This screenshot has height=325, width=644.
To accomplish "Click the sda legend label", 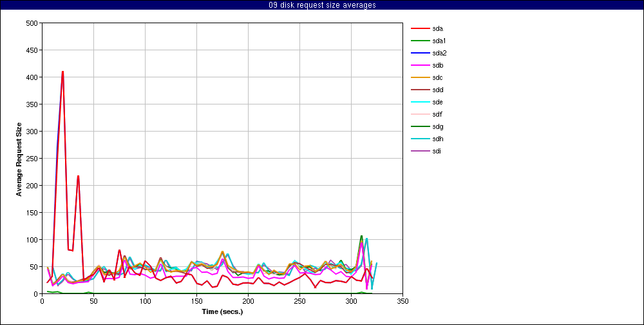I will [437, 29].
